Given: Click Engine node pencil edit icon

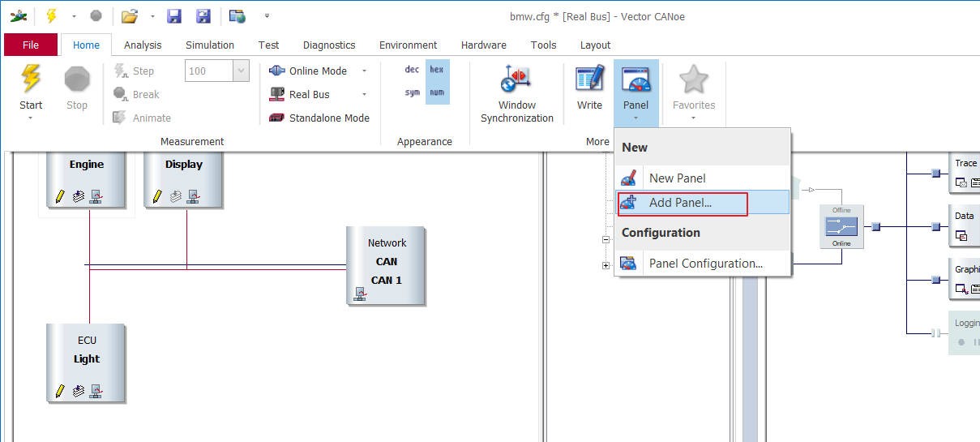Looking at the screenshot, I should [60, 196].
